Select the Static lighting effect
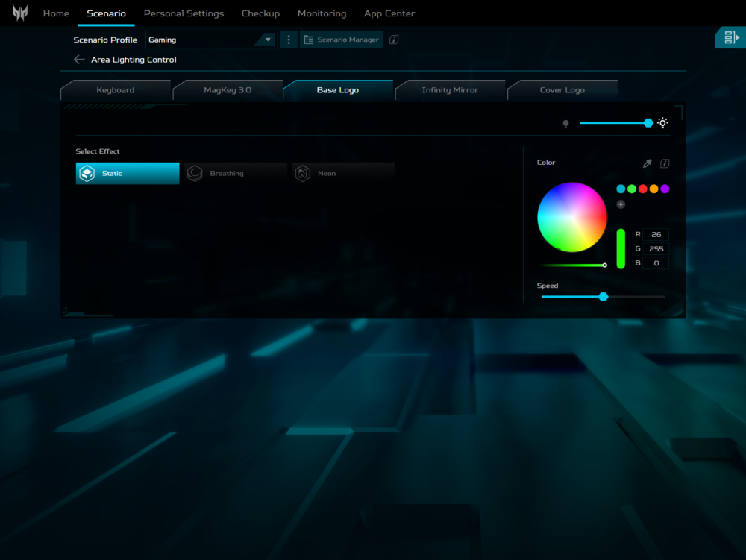 coord(128,174)
